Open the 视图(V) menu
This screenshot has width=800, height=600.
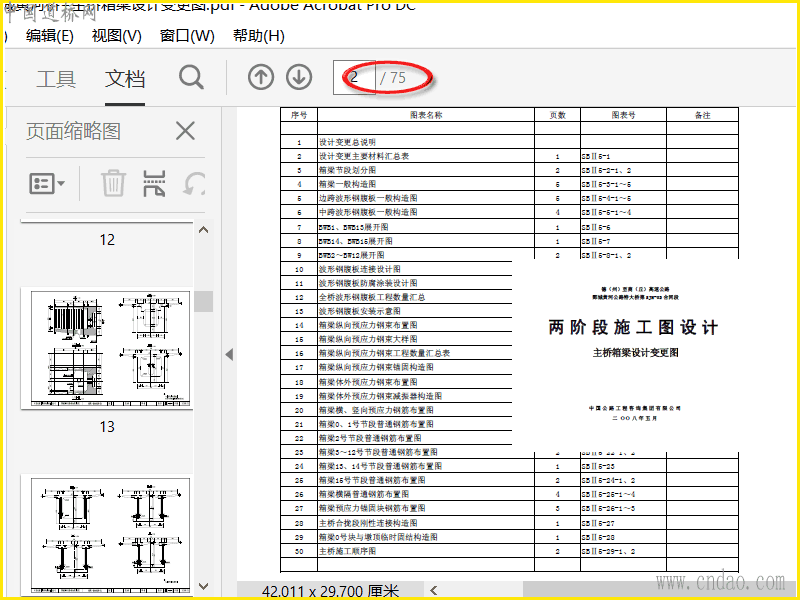[116, 36]
